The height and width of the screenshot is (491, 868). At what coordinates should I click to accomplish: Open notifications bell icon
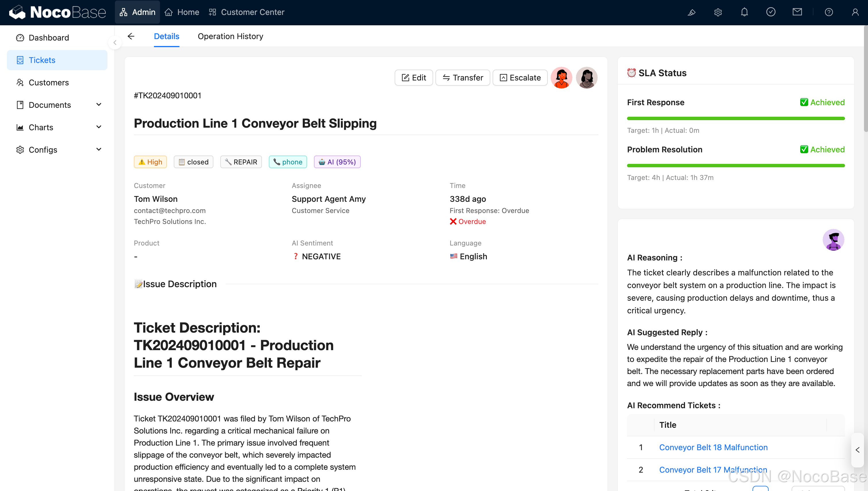tap(744, 12)
